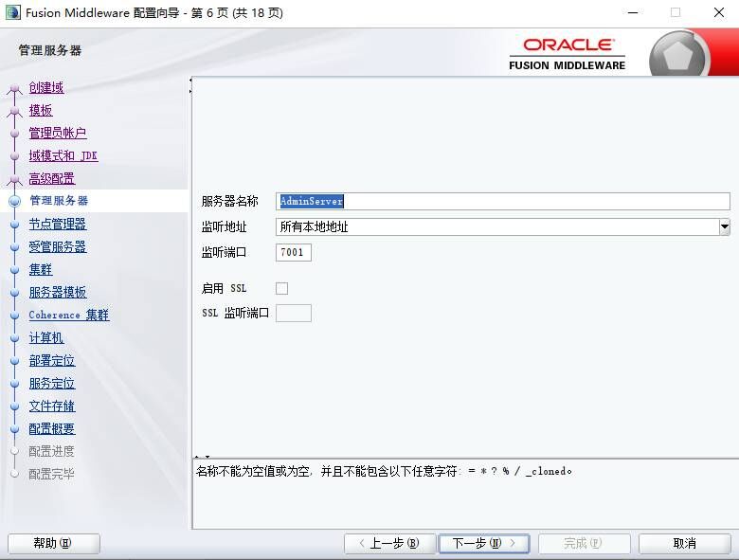Select the current 管理服务器 step

[x=59, y=201]
